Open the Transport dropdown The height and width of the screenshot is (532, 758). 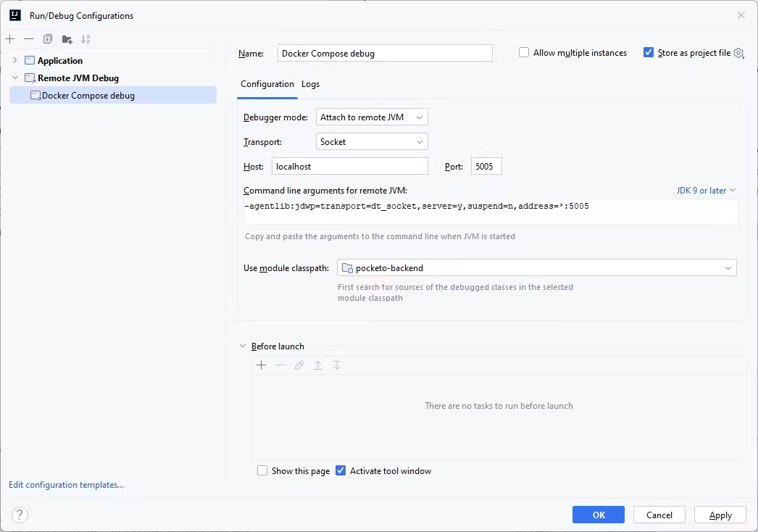(x=372, y=142)
